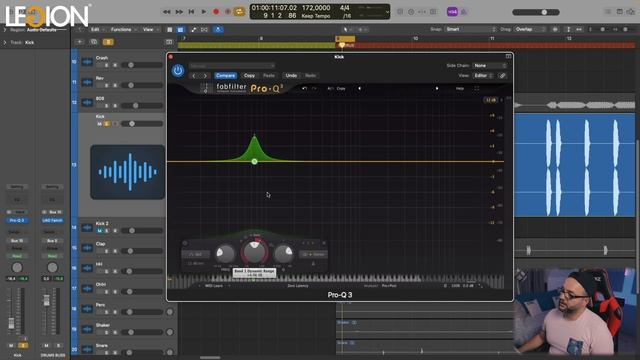Click the plugin link chain icon

tap(502, 76)
